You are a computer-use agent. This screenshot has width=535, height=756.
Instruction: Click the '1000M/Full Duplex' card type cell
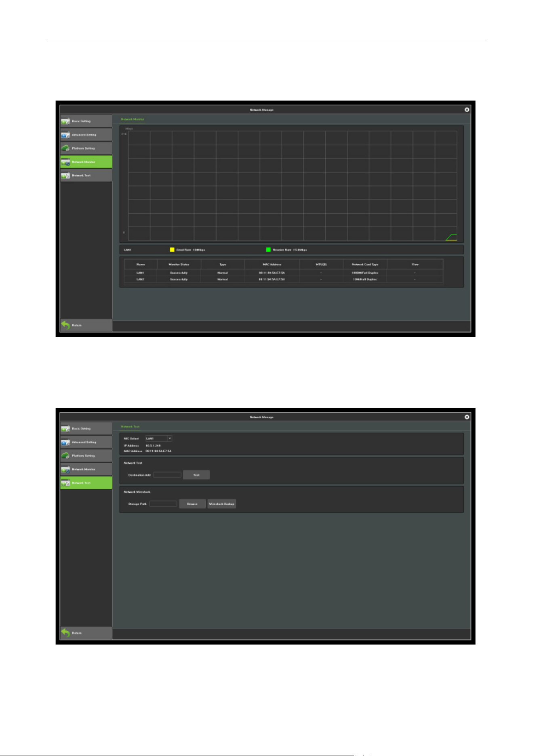(365, 273)
